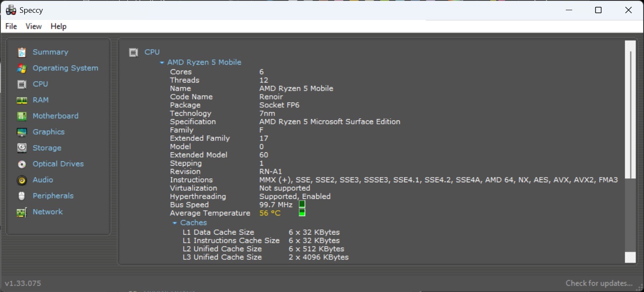Click the Average Temperature green indicator

pyautogui.click(x=302, y=213)
